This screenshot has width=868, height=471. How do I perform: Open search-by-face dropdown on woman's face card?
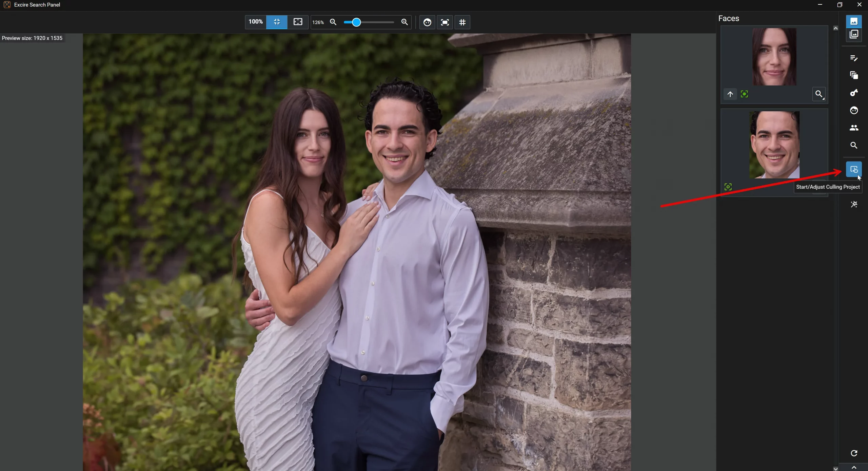tap(818, 94)
